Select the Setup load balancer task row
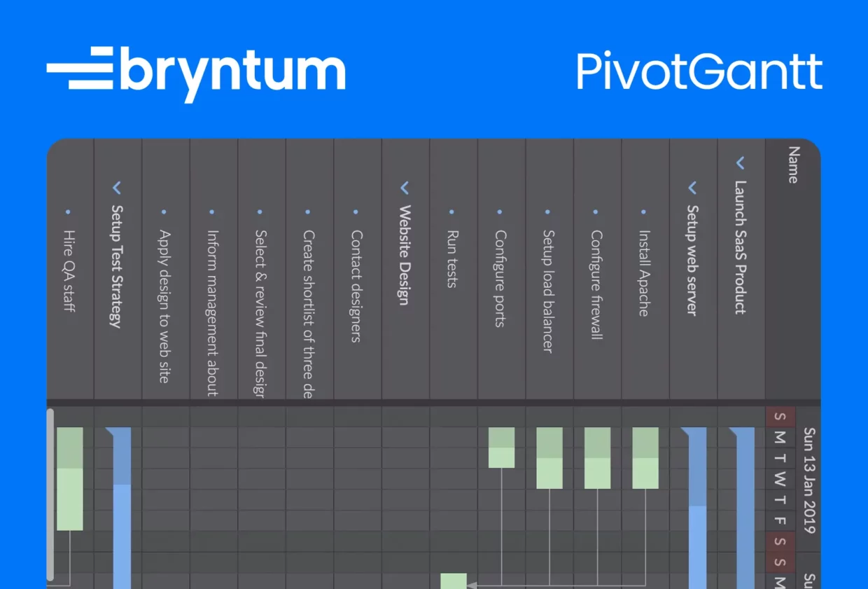868x589 pixels. click(x=549, y=269)
